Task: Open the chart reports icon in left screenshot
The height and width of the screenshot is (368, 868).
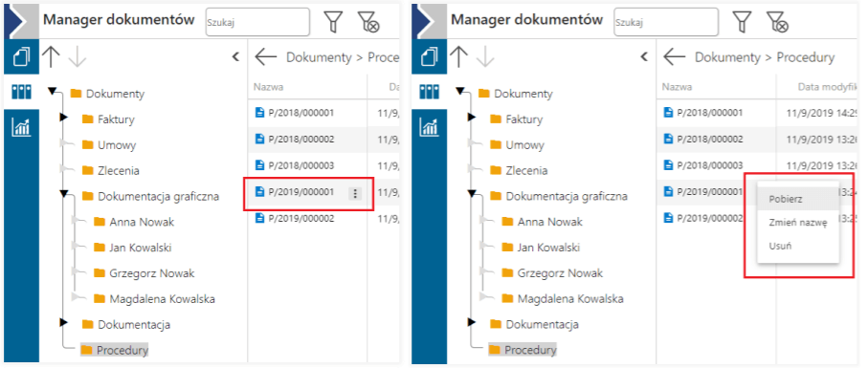Action: (22, 127)
